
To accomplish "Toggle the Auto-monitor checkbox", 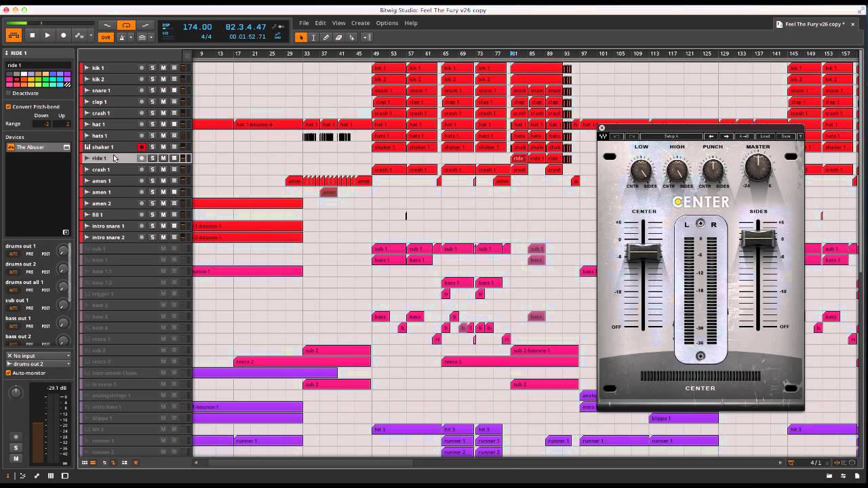I will click(8, 373).
